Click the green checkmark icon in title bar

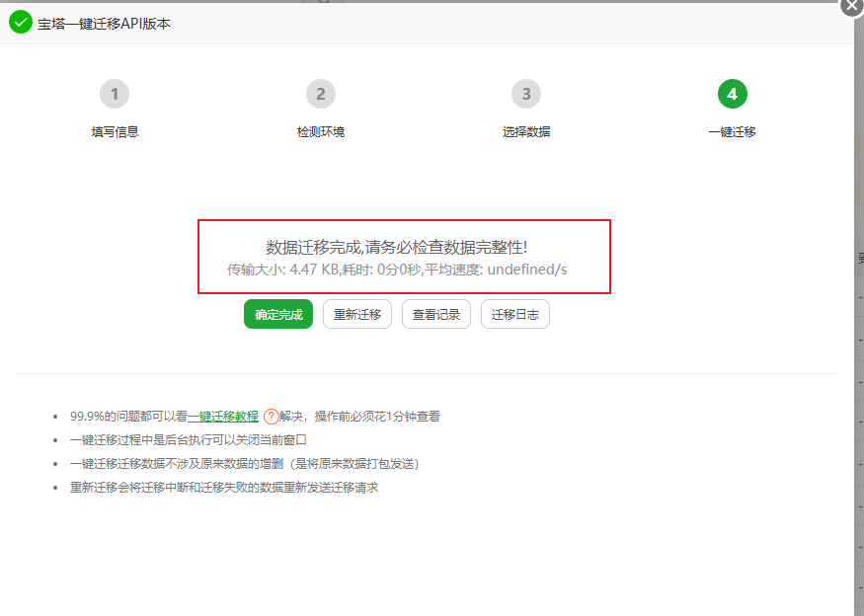tap(21, 23)
